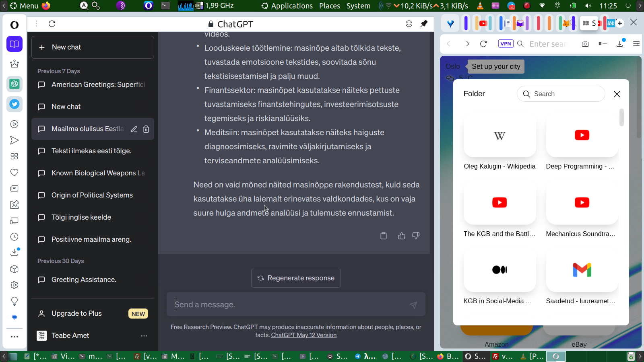Open the Applications menu
644x362 pixels.
(287, 6)
